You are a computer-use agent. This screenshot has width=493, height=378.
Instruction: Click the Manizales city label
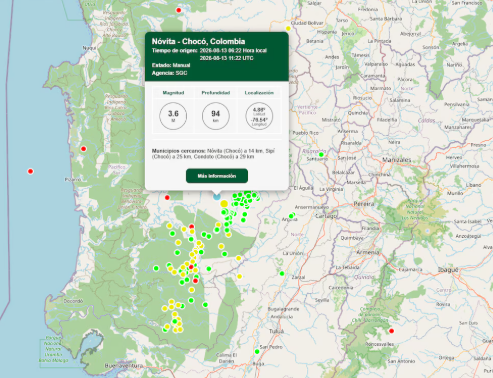tap(397, 160)
